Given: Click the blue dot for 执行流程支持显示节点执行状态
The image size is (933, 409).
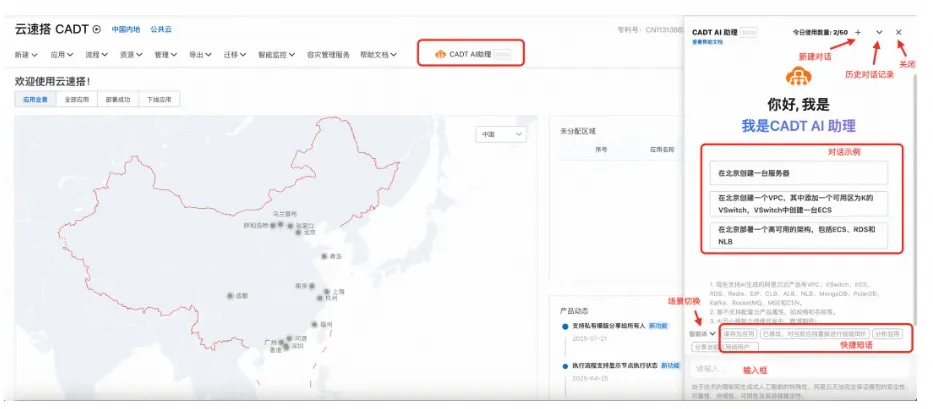Looking at the screenshot, I should point(565,366).
